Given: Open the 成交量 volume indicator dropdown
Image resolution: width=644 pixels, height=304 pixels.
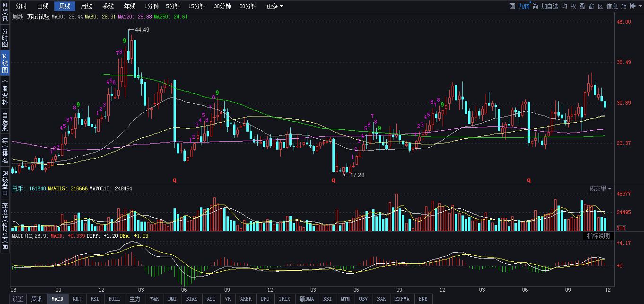Looking at the screenshot, I should pyautogui.click(x=600, y=189).
